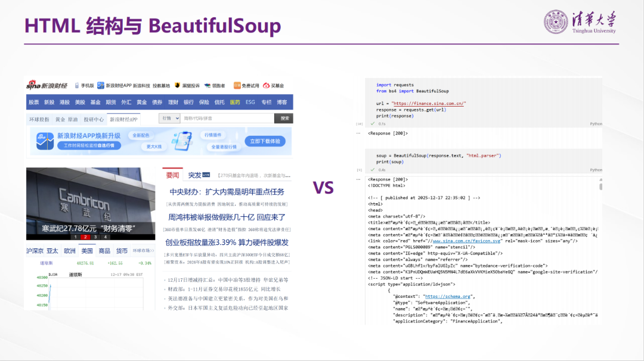Viewport: 644px width, 361px height.
Task: Open highlighted 医药 in nav bar
Action: point(235,102)
